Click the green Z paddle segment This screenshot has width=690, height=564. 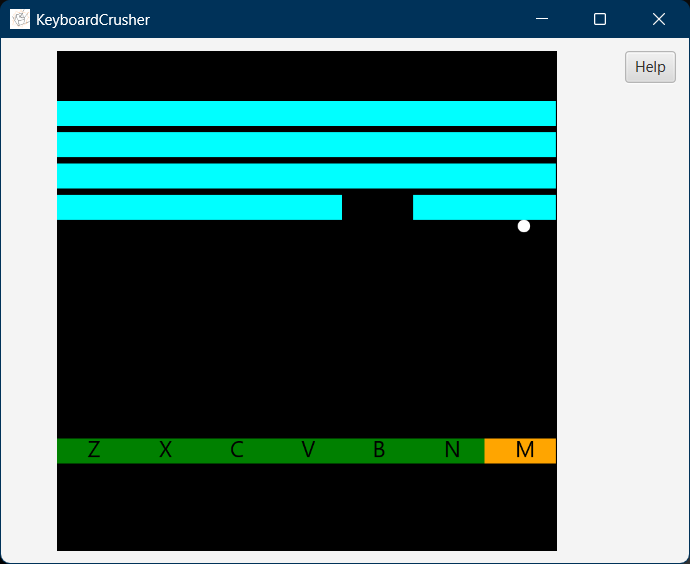pyautogui.click(x=93, y=451)
